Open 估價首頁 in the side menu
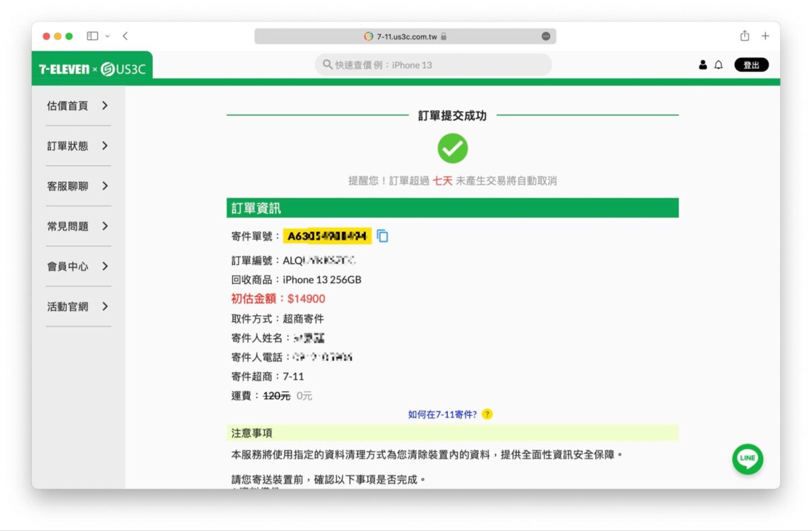 tap(68, 106)
